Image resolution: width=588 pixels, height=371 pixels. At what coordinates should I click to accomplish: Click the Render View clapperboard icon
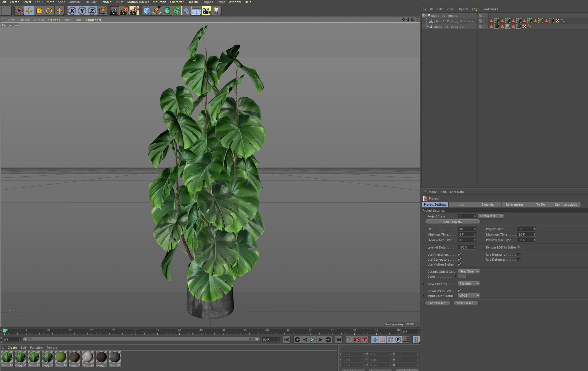114,11
